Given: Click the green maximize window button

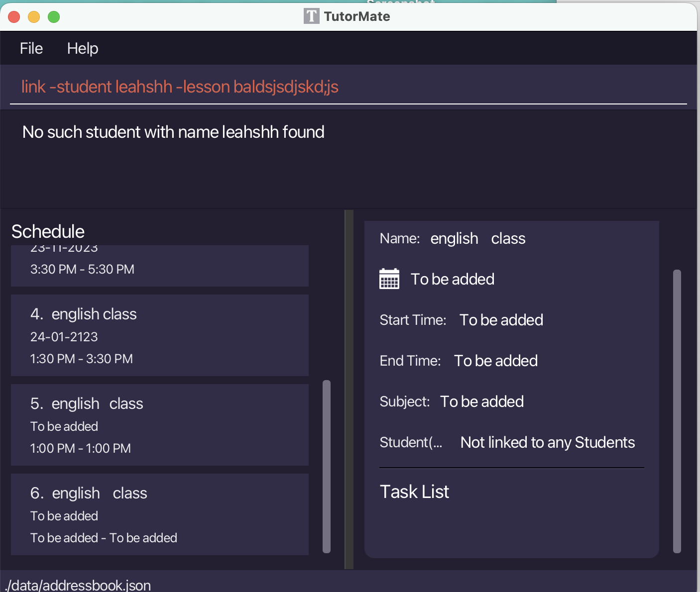Looking at the screenshot, I should click(54, 17).
